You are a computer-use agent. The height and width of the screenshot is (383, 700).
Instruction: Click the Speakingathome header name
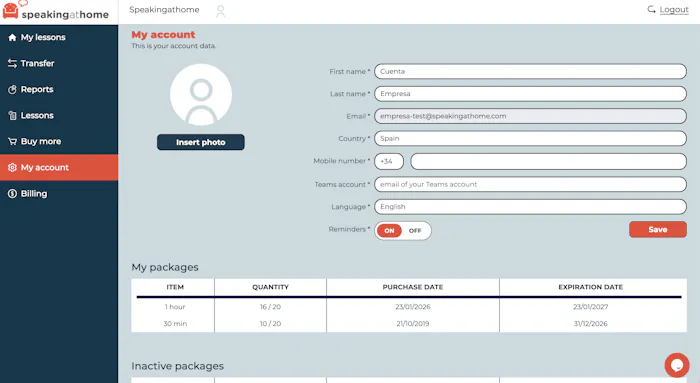pos(164,10)
